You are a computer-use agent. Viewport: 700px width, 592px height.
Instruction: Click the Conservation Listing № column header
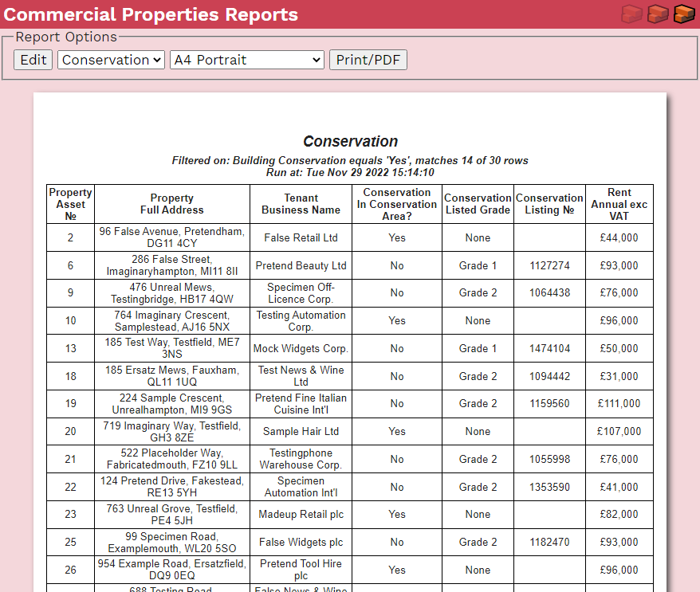[549, 204]
